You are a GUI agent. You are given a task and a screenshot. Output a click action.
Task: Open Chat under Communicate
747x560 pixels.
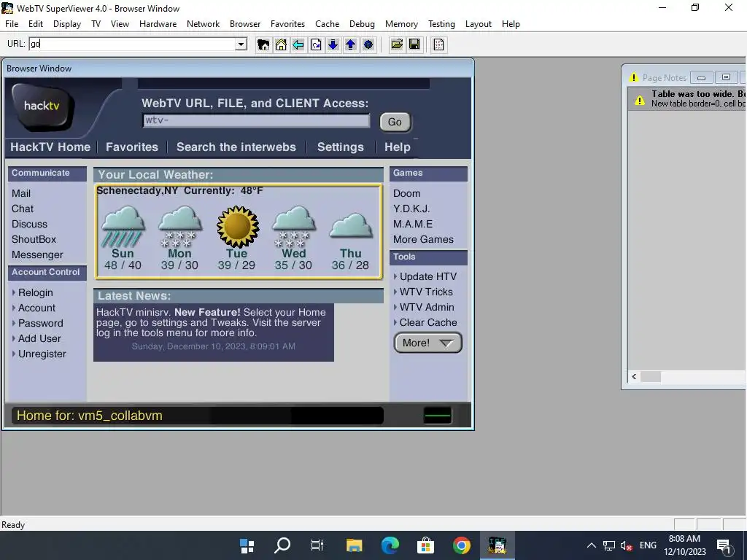(x=23, y=209)
